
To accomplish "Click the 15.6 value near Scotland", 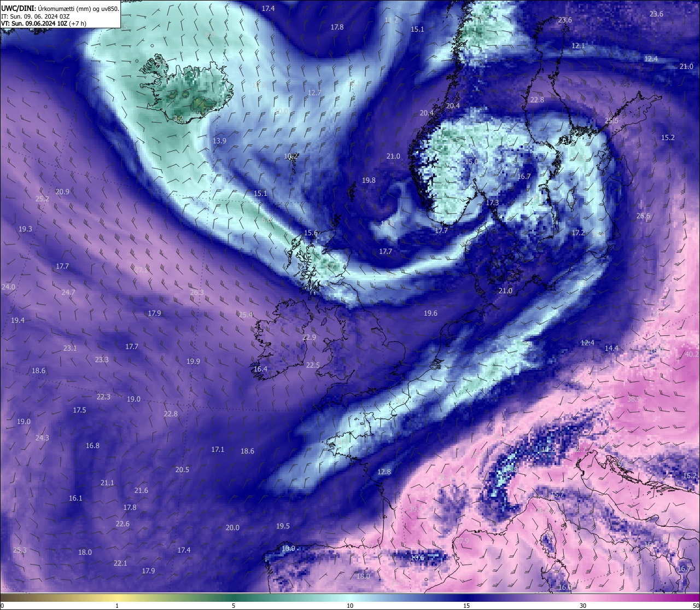I will 311,233.
